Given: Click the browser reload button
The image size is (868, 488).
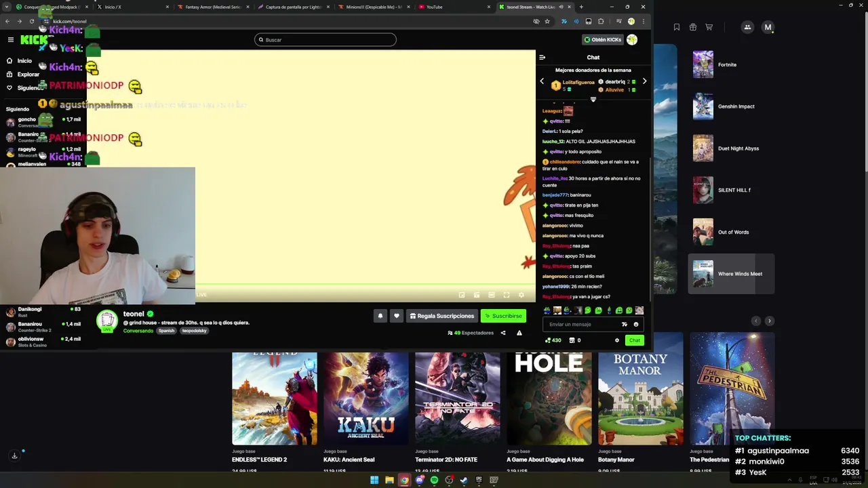Looking at the screenshot, I should coord(32,21).
